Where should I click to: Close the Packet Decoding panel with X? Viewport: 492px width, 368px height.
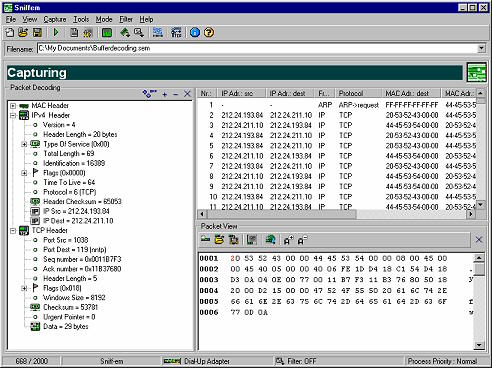187,94
